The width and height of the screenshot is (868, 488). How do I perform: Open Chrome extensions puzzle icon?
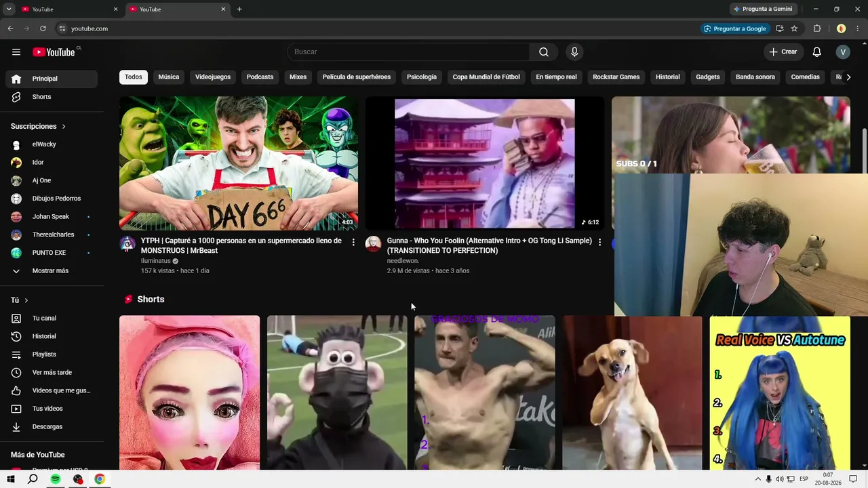coord(817,28)
